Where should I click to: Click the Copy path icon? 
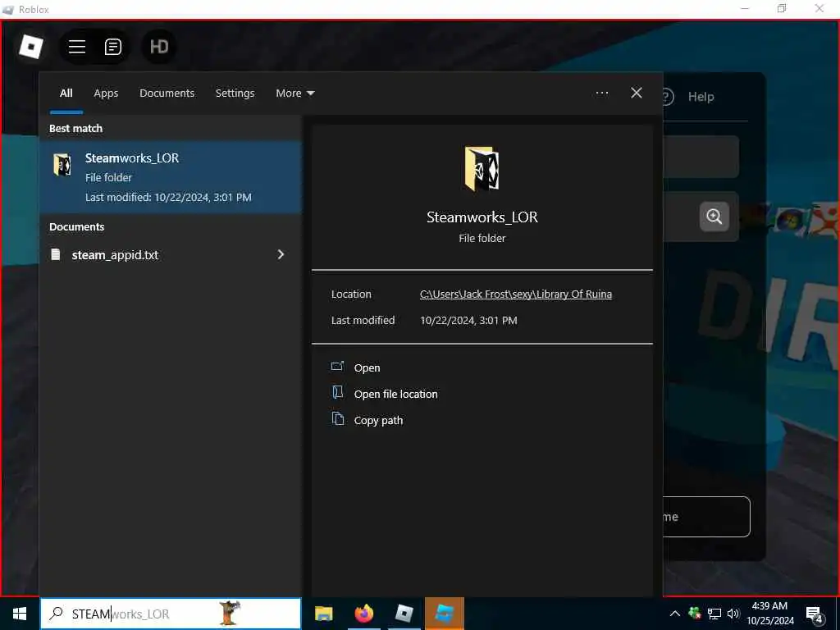pyautogui.click(x=337, y=419)
